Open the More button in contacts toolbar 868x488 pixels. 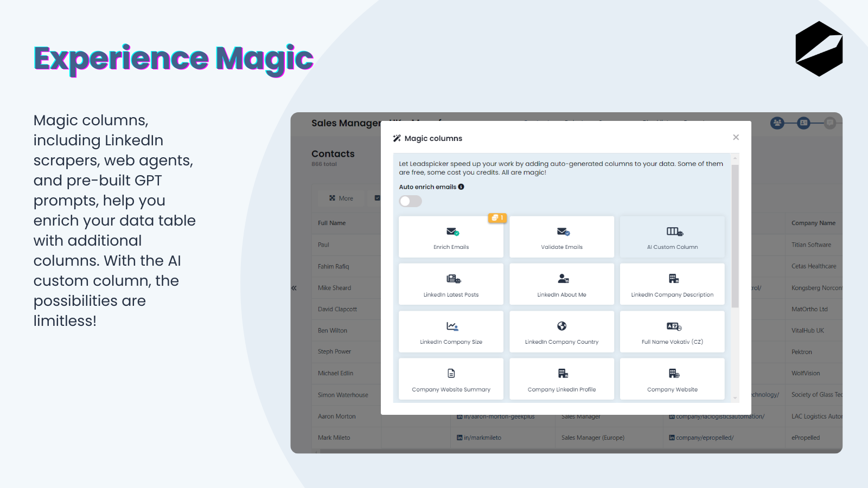pyautogui.click(x=341, y=198)
